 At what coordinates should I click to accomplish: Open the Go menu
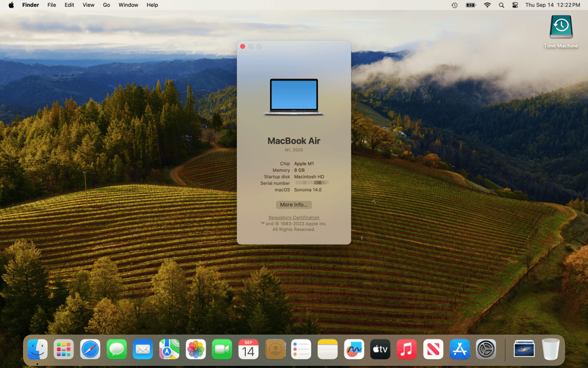[106, 5]
